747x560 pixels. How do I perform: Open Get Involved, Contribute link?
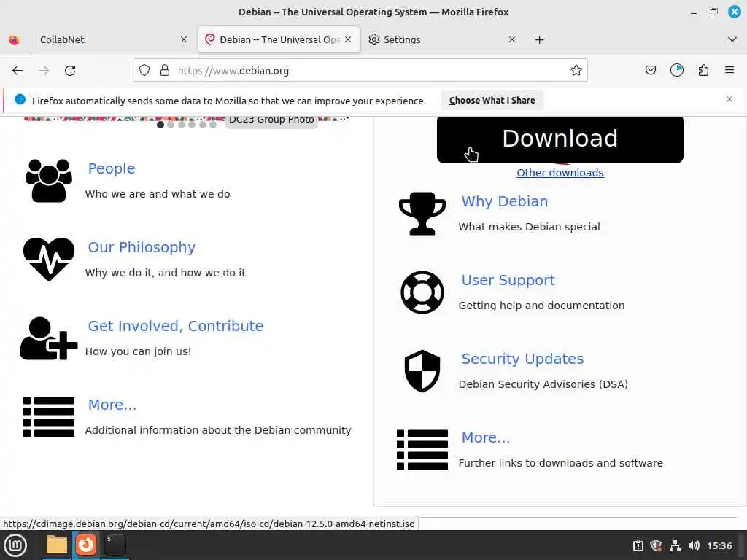[x=175, y=326]
